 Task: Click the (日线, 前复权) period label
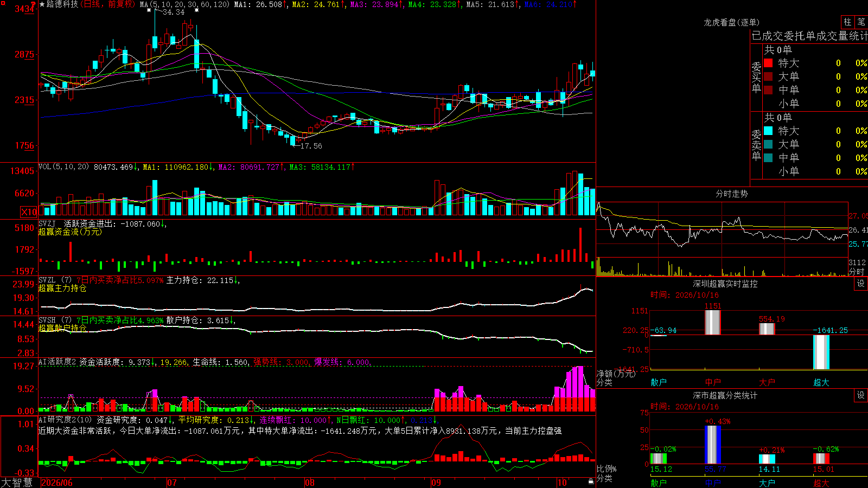click(107, 4)
